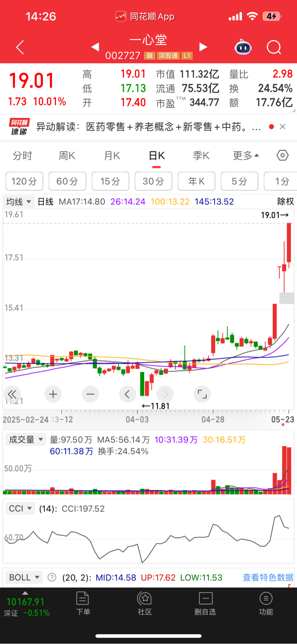Switch to next stock with right triangle
Image resolution: width=297 pixels, height=644 pixels.
(203, 47)
